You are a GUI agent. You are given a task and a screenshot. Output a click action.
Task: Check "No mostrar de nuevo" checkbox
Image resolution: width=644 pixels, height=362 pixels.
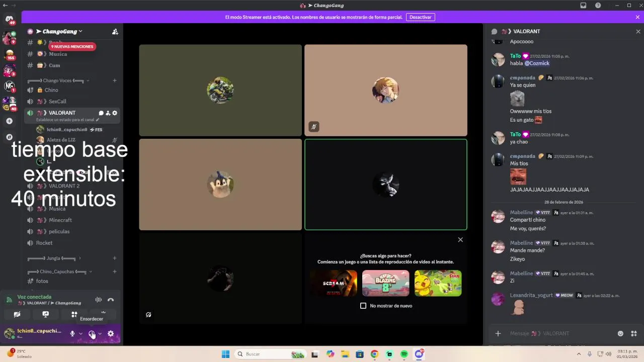363,306
